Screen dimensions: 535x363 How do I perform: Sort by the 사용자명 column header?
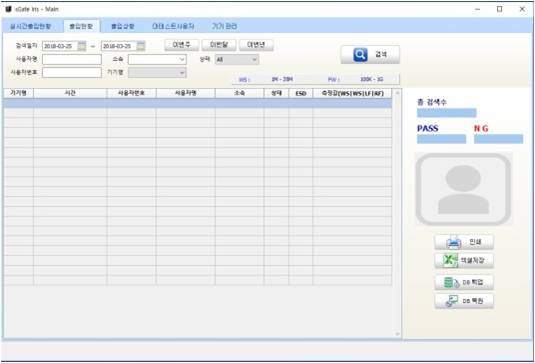[x=186, y=93]
